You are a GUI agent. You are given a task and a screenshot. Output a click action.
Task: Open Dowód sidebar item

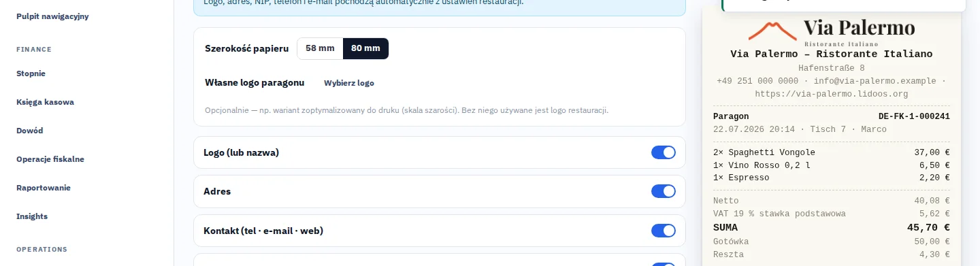[x=30, y=131]
